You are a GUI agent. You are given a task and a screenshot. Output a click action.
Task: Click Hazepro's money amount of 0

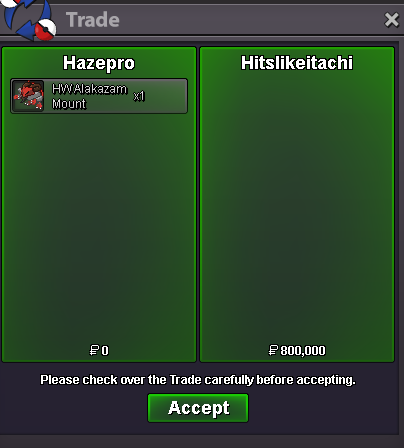105,351
